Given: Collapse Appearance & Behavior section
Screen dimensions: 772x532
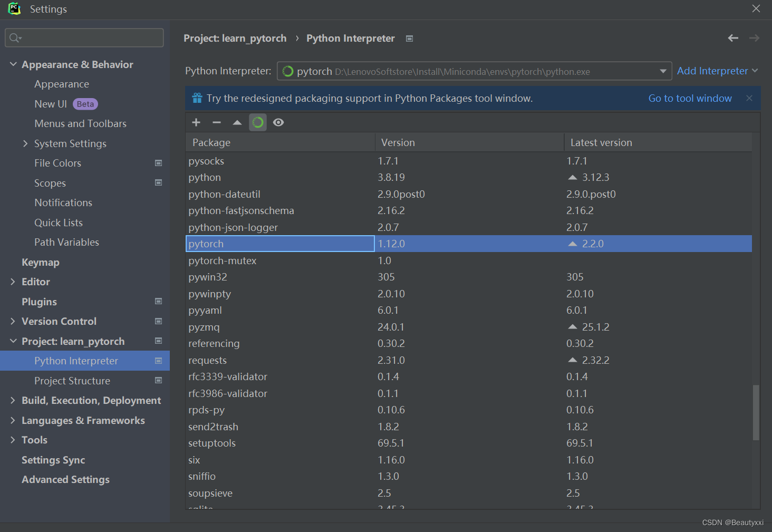Looking at the screenshot, I should (x=13, y=64).
